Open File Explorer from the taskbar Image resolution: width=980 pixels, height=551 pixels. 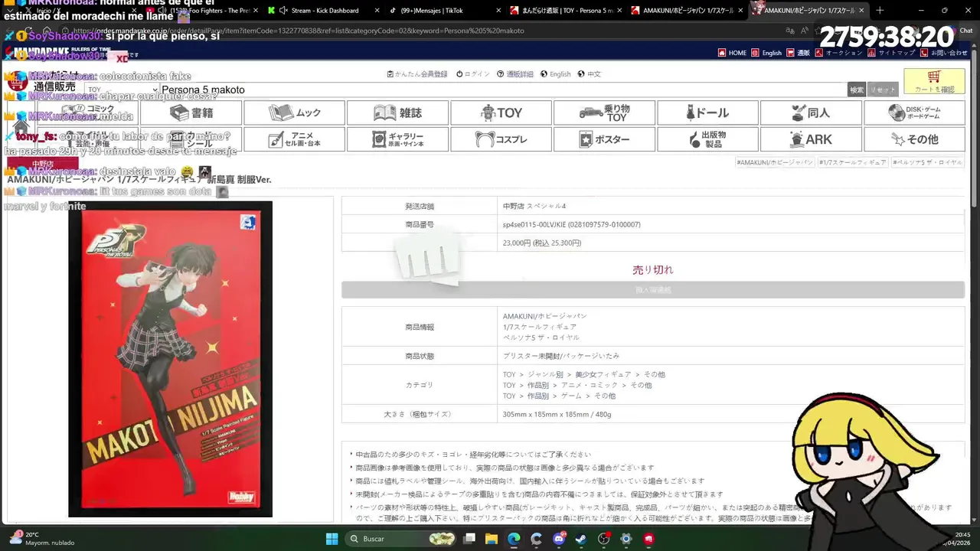tap(492, 539)
